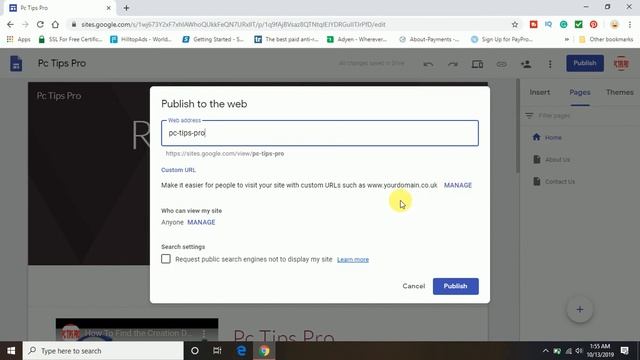
Task: Enable request search engines not display site
Action: (166, 259)
